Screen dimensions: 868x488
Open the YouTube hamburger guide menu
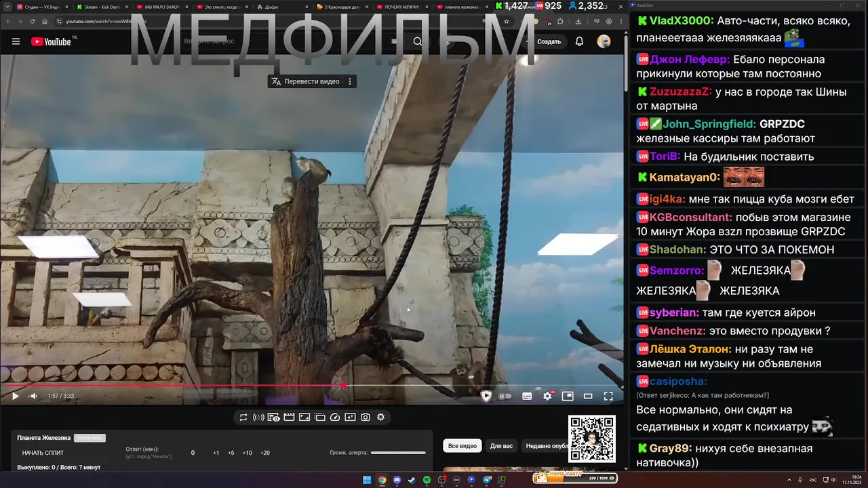tap(16, 41)
